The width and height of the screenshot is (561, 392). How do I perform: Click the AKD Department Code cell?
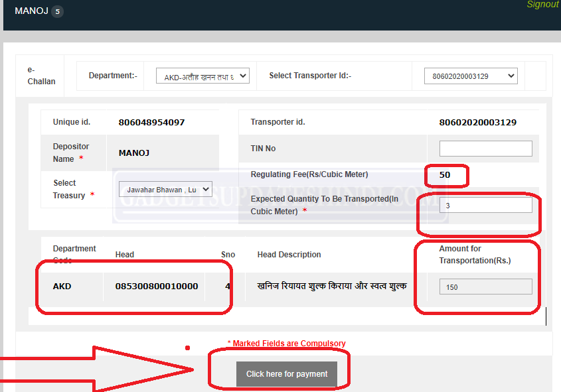click(64, 286)
